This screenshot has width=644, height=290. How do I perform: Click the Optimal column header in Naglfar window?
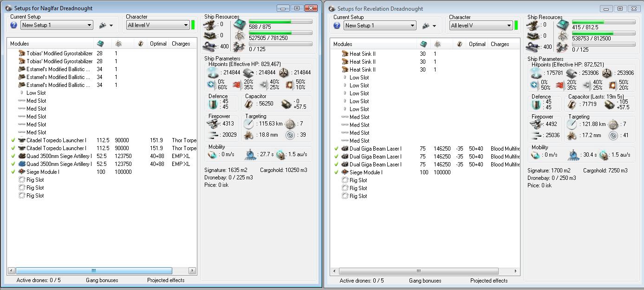158,44
